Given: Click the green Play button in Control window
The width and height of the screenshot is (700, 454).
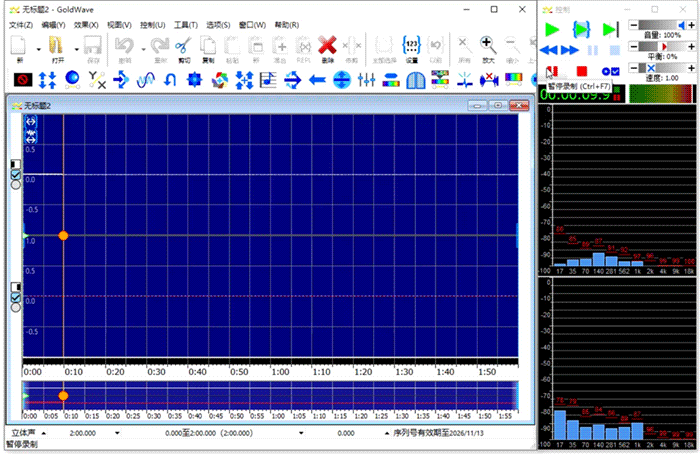Looking at the screenshot, I should tap(552, 30).
